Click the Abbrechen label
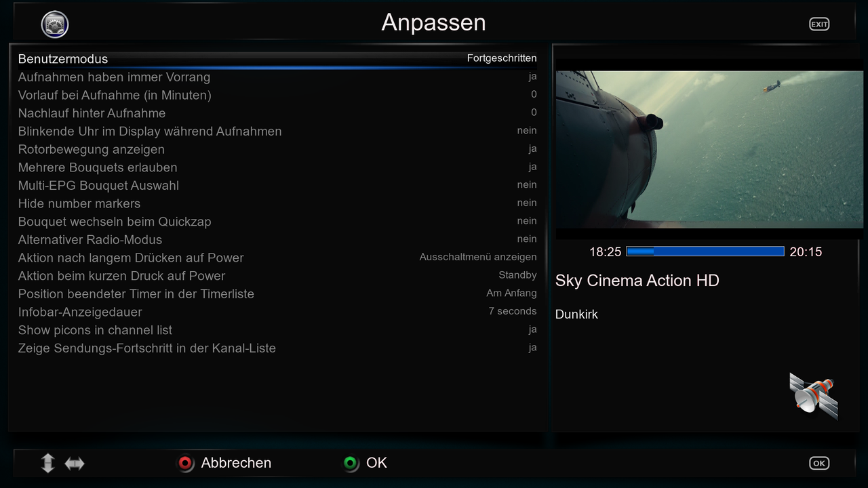Image resolution: width=868 pixels, height=488 pixels. [236, 463]
